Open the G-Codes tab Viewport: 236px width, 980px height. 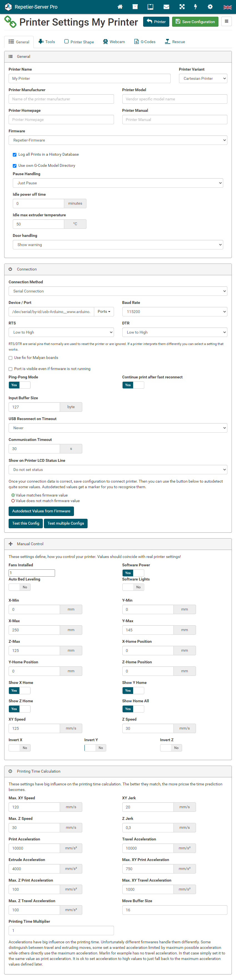tap(145, 42)
